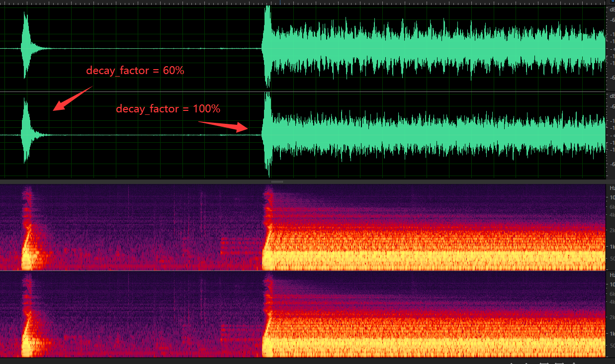Screen dimensions: 615x364
Task: Click the 4k label on the lower spectrogram scale
Action: tap(612, 302)
